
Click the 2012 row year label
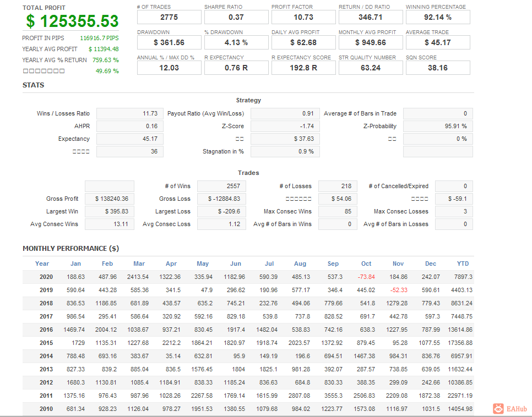click(x=46, y=383)
